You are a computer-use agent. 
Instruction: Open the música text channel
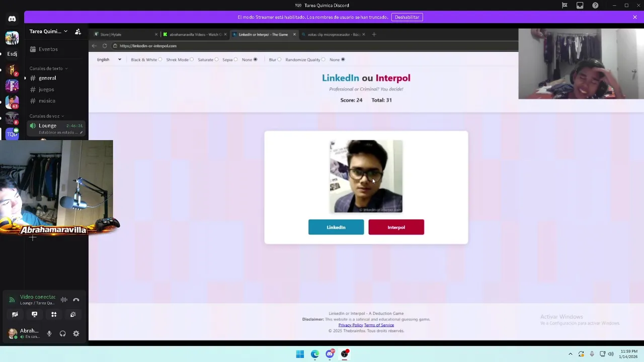point(56,101)
